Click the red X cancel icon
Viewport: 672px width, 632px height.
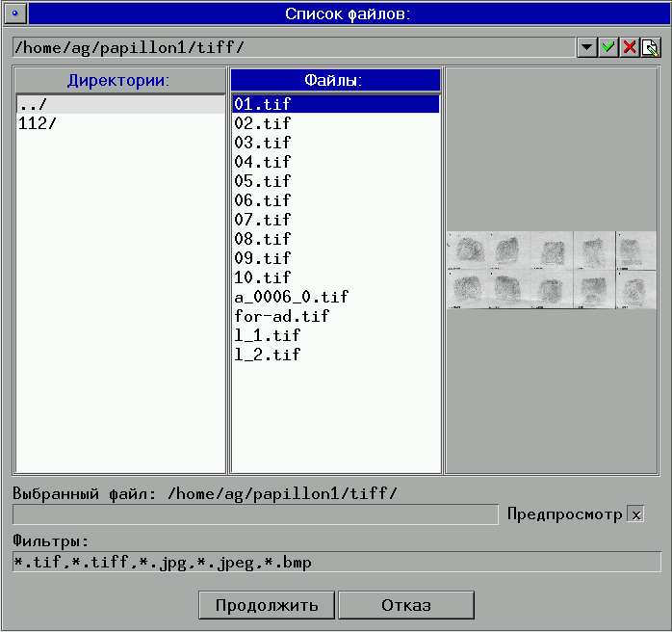click(x=629, y=47)
